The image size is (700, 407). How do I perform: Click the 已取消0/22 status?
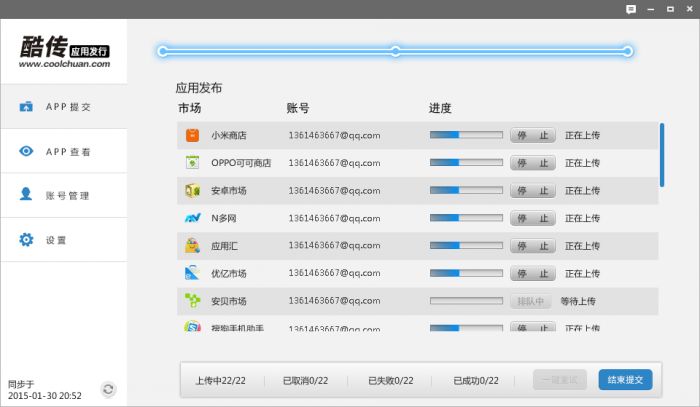click(305, 381)
